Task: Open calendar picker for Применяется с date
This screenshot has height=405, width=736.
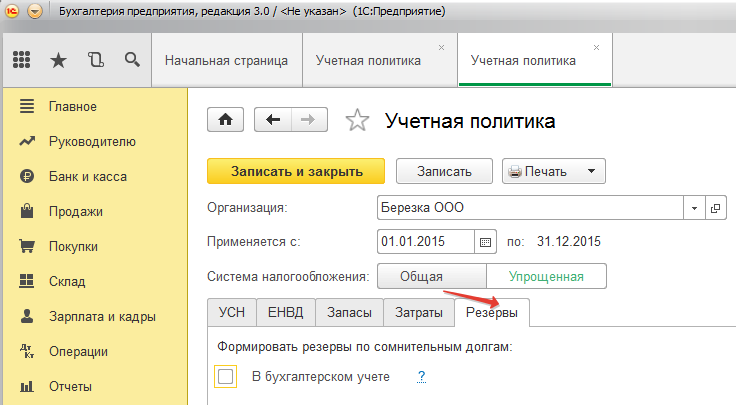Action: pyautogui.click(x=486, y=242)
